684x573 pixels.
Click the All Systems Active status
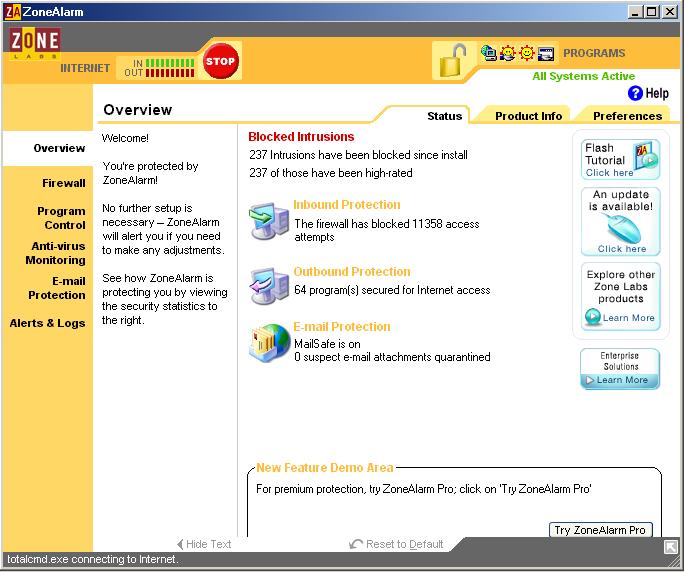click(583, 76)
